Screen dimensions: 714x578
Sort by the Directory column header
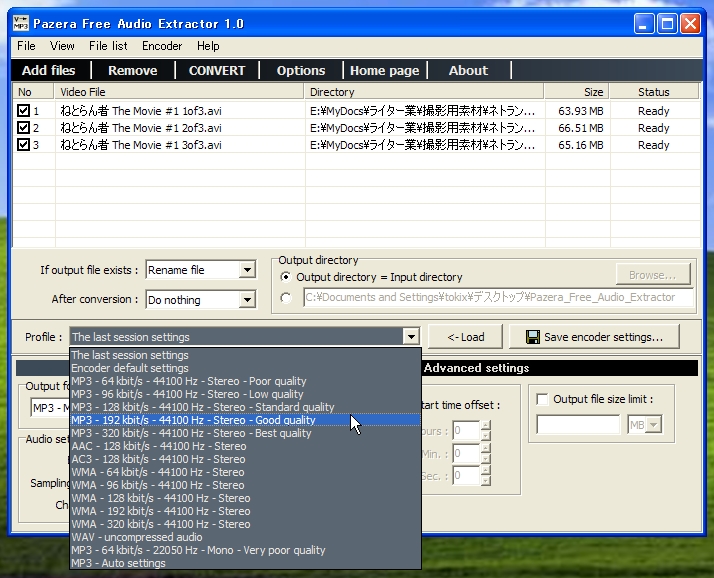(424, 92)
